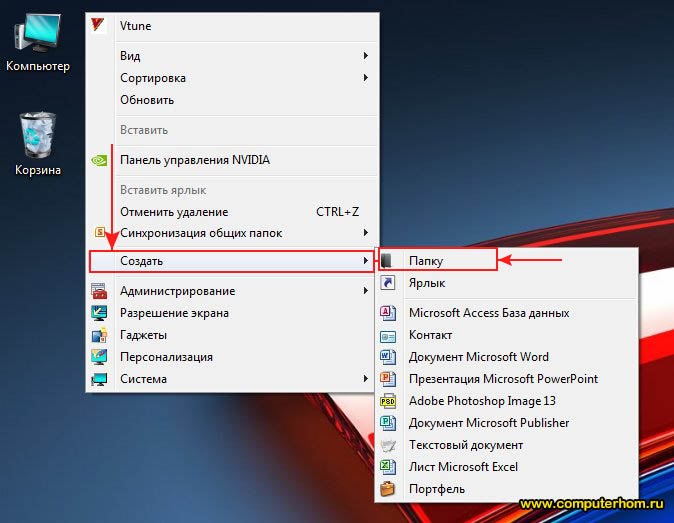This screenshot has width=674, height=523.
Task: Choose Ярлык in the Создать submenu
Action: coord(506,283)
